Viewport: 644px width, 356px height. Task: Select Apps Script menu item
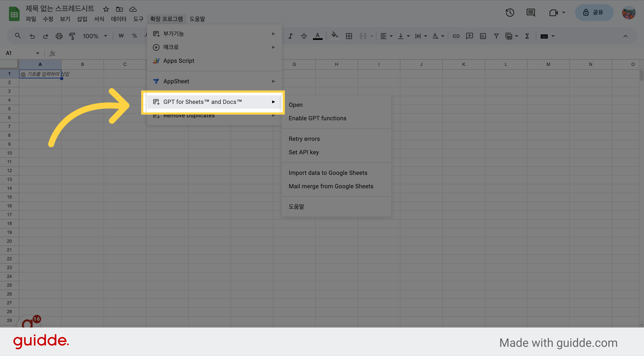point(214,61)
